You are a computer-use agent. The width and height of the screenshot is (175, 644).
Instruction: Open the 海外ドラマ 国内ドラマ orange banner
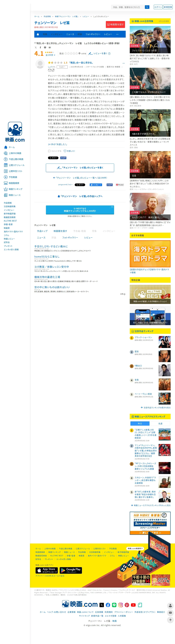click(150, 254)
